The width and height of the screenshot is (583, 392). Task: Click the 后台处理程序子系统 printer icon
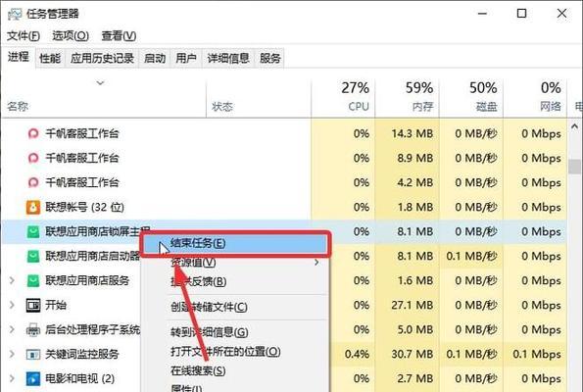[33, 329]
